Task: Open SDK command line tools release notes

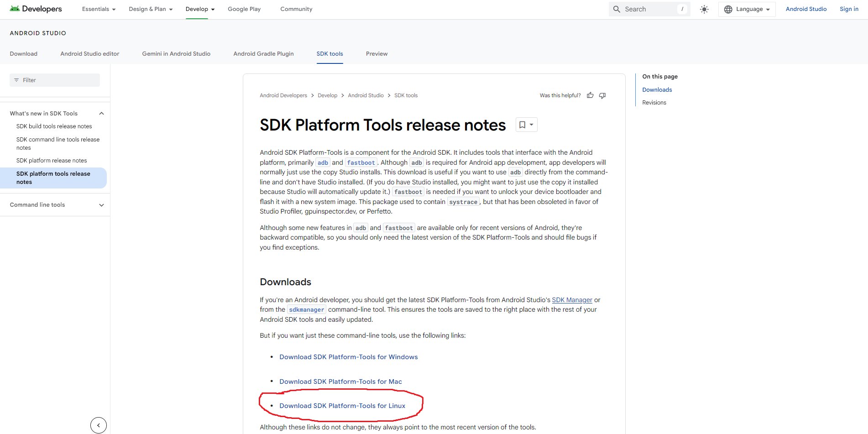Action: (58, 144)
